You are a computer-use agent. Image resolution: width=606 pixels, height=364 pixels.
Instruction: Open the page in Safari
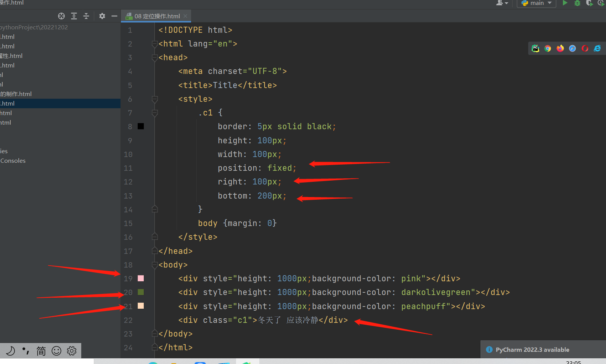572,48
